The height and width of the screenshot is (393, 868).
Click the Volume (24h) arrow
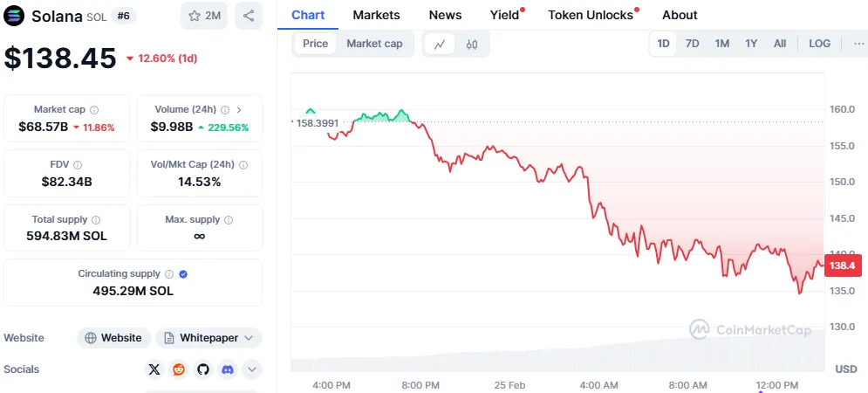[x=239, y=110]
